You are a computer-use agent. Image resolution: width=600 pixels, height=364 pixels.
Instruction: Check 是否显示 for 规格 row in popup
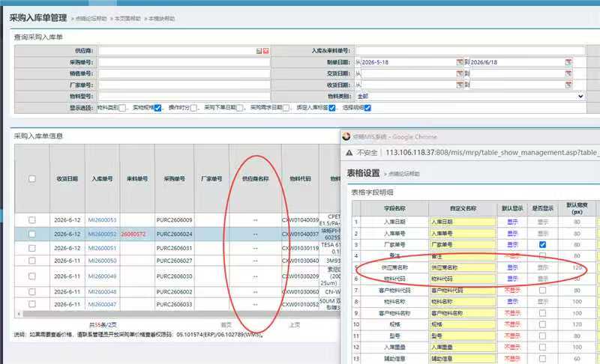[x=542, y=324]
